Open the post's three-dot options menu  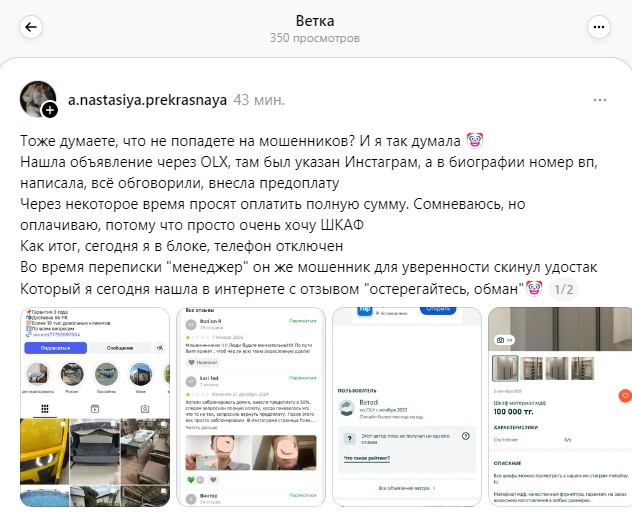[600, 100]
